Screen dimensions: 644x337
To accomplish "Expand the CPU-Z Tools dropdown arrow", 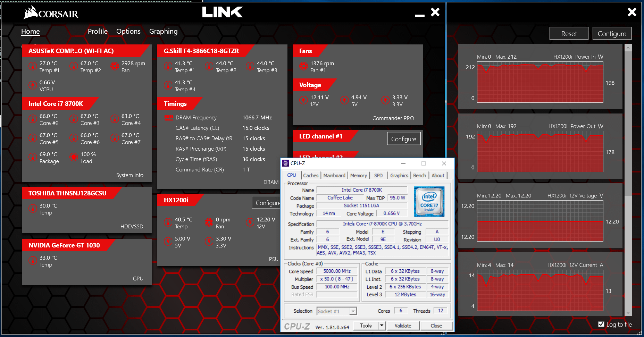I will coord(382,326).
